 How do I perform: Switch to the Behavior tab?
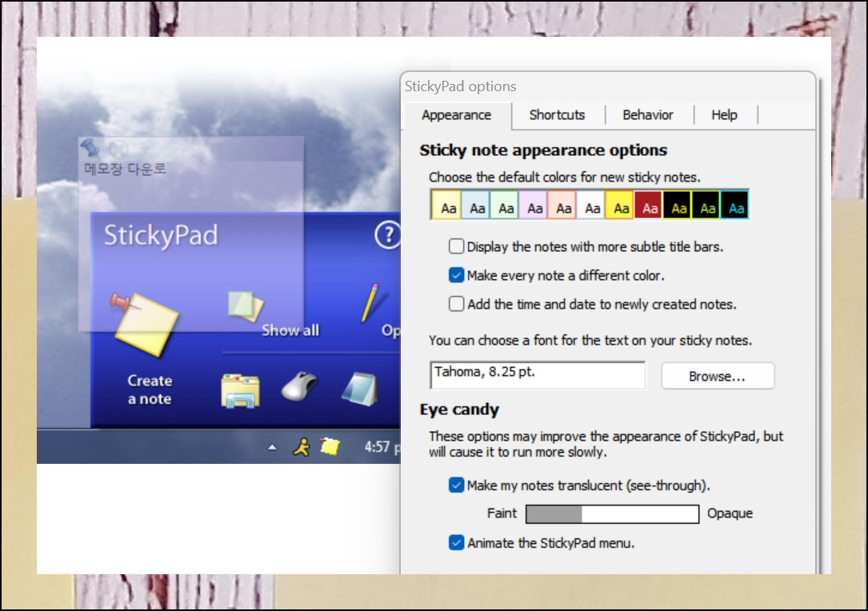648,115
